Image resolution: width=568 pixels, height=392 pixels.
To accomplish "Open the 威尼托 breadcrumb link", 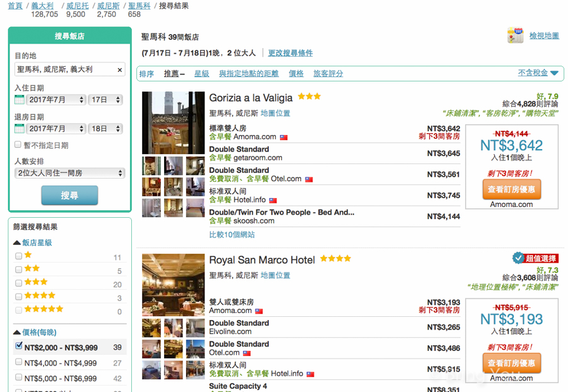I will 78,6.
